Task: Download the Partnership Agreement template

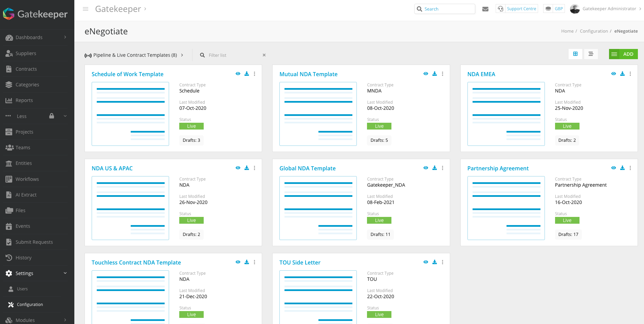Action: pos(622,168)
